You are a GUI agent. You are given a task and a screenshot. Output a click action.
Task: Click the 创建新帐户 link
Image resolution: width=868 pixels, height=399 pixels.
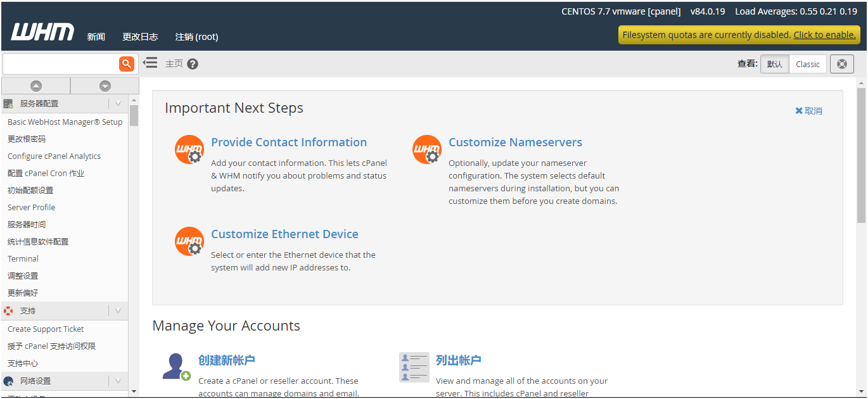(227, 360)
